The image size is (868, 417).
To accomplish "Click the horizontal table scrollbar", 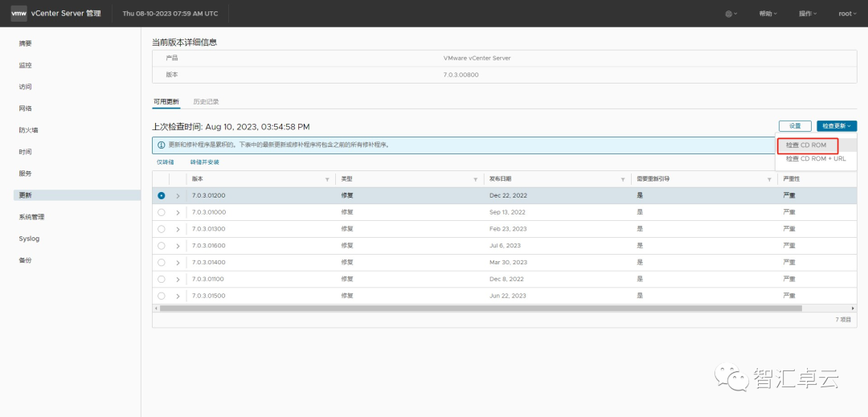I will [x=481, y=308].
